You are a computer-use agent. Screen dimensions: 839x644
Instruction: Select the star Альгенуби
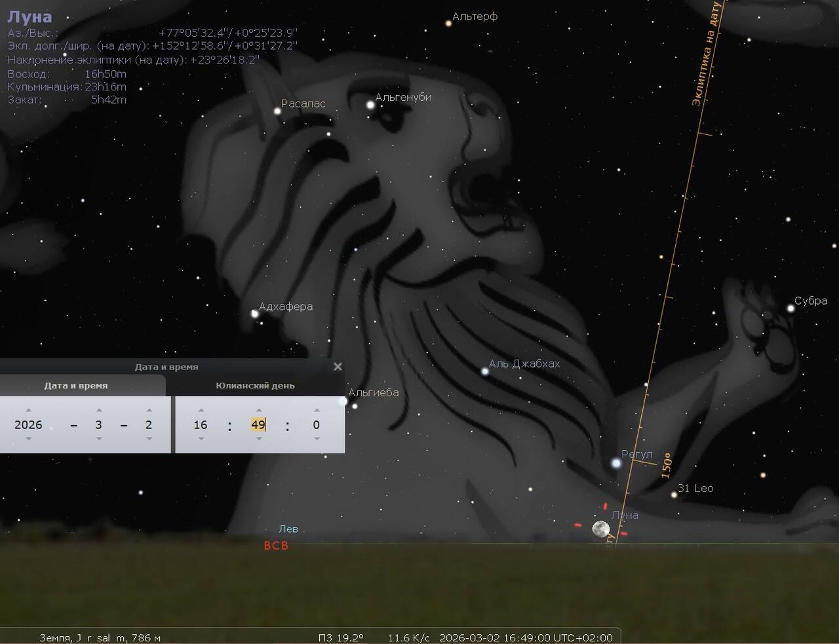click(370, 105)
